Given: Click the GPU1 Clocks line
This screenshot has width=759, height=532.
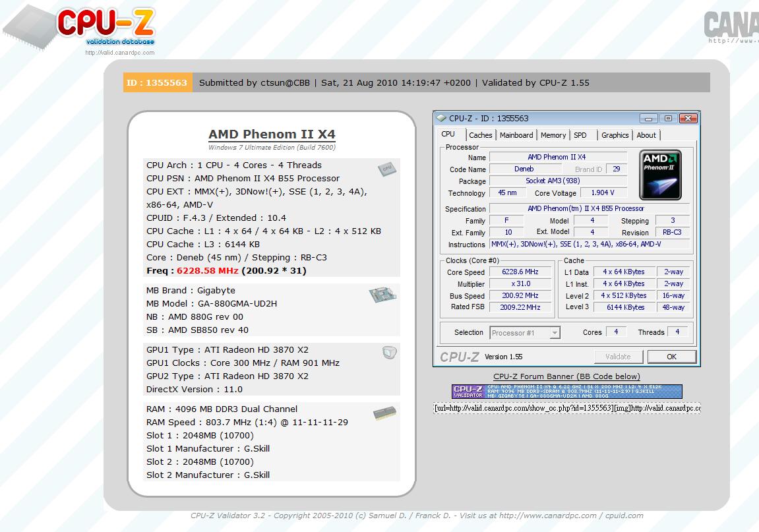Looking at the screenshot, I should [243, 363].
